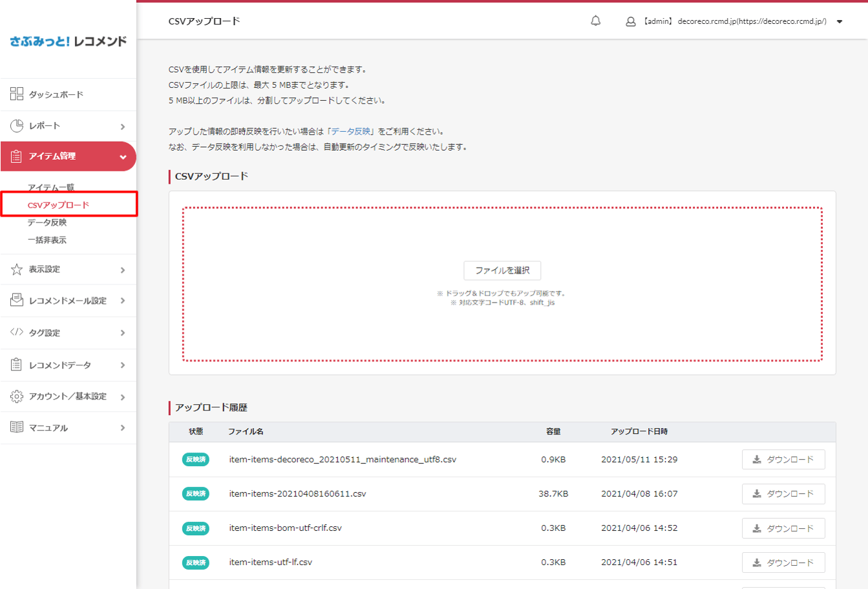Click file name item-items-bom-utf-crlf.csv

pyautogui.click(x=286, y=528)
